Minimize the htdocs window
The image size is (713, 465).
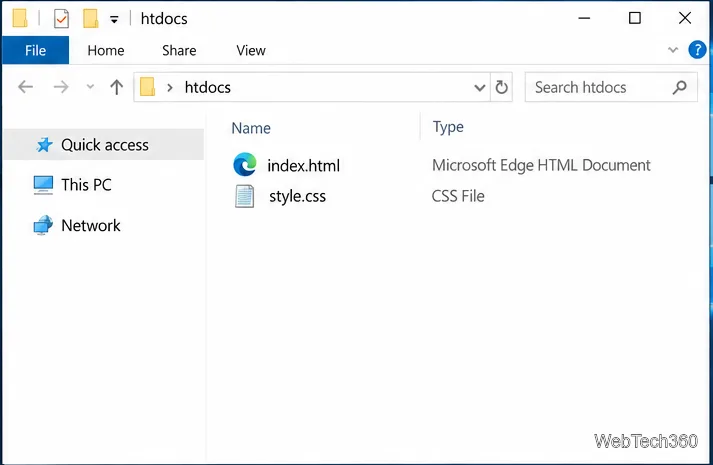point(584,18)
